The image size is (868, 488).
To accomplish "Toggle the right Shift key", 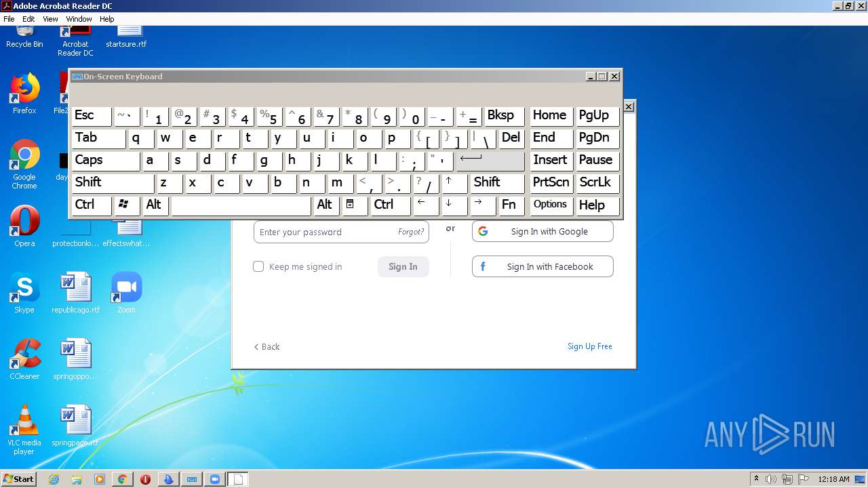I will pyautogui.click(x=497, y=183).
